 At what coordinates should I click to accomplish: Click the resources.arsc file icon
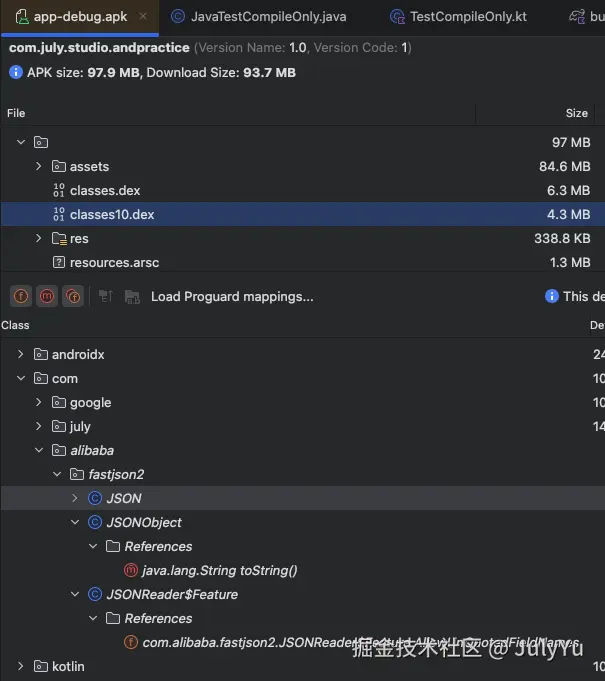tap(58, 262)
